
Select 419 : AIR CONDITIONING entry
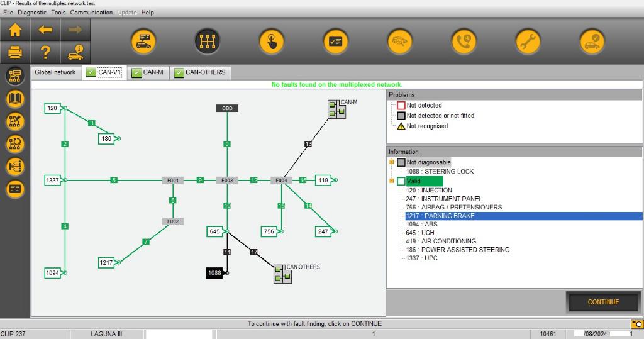[x=441, y=242]
